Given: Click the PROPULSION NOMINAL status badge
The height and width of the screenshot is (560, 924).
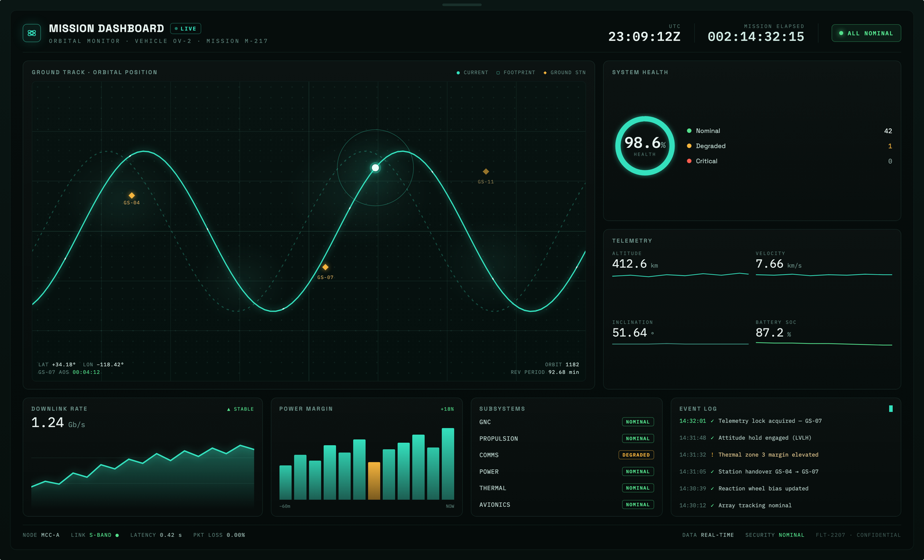Looking at the screenshot, I should [638, 439].
